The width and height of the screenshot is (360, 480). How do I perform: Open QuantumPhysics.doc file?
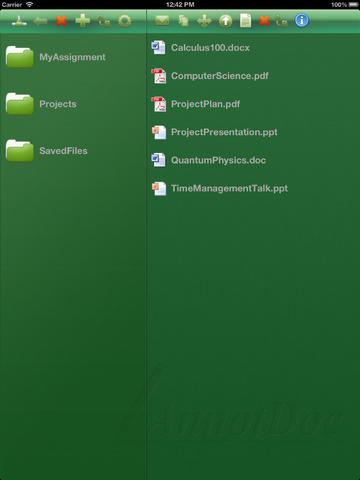[253, 160]
